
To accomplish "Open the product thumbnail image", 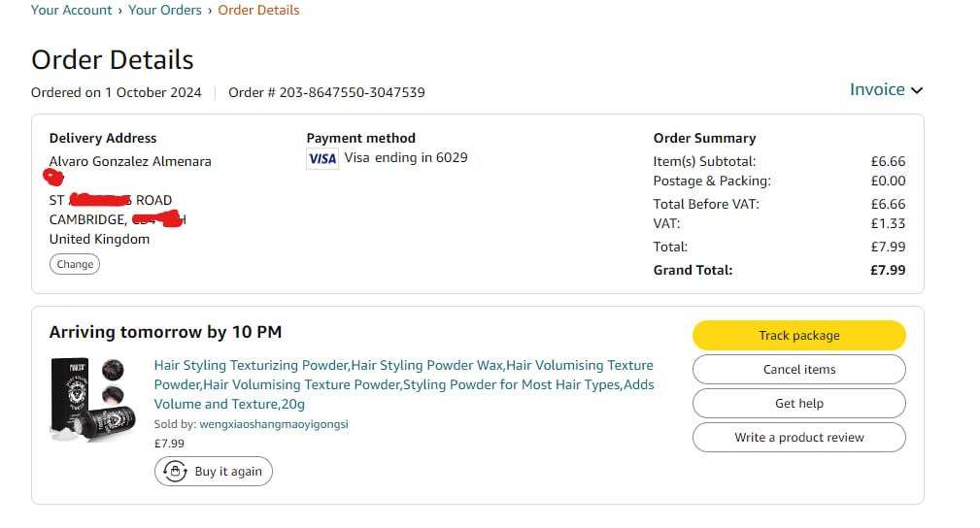I will coord(94,397).
